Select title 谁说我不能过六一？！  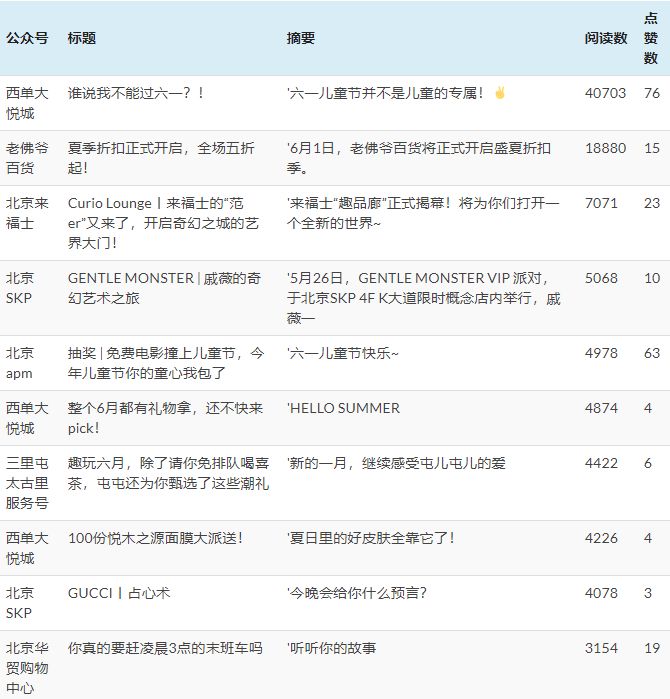tap(136, 93)
